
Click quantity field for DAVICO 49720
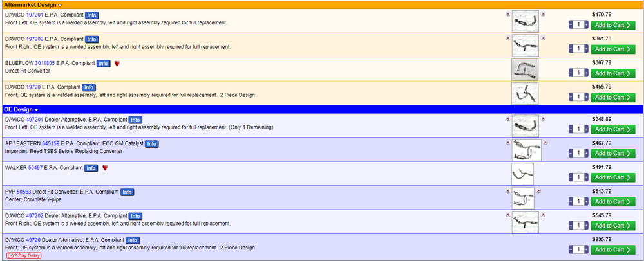pyautogui.click(x=579, y=249)
